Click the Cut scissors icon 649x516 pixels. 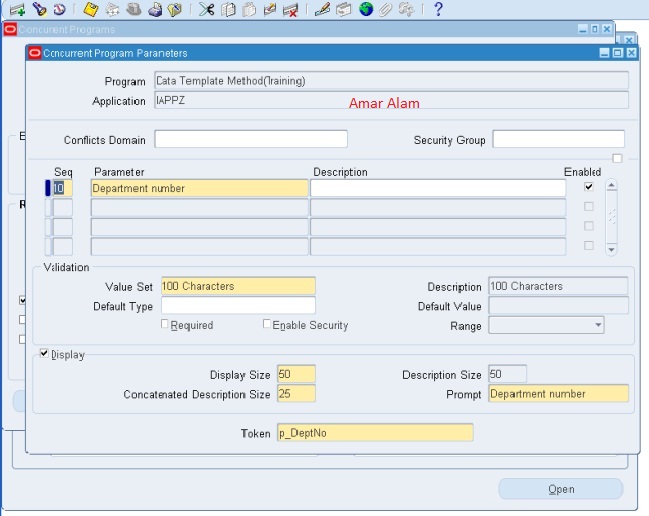pos(206,9)
